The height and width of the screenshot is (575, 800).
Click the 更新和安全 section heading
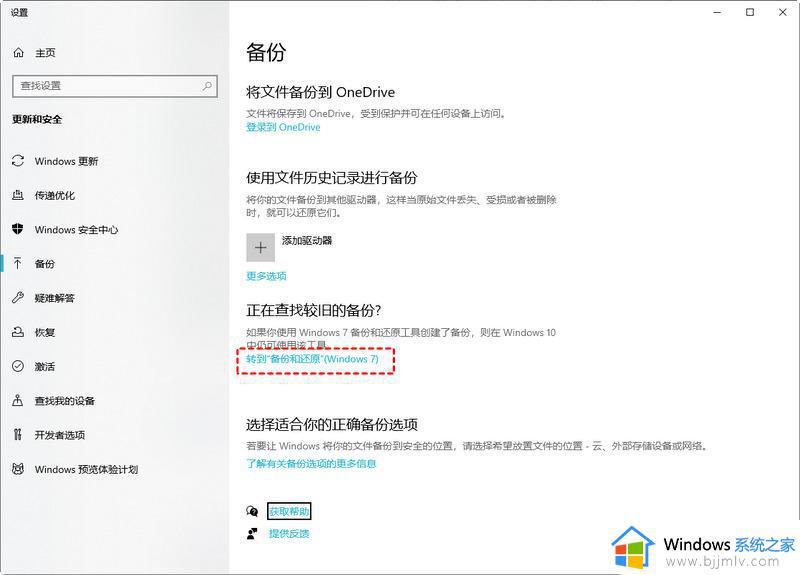[37, 119]
